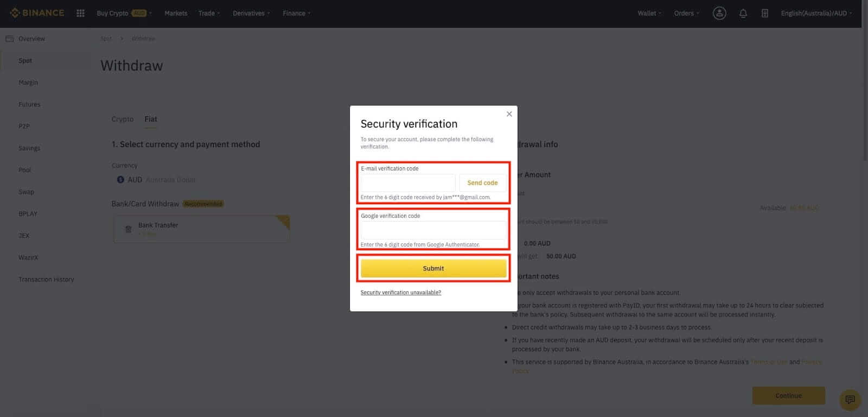Expand the Trade dropdown menu

pos(209,13)
